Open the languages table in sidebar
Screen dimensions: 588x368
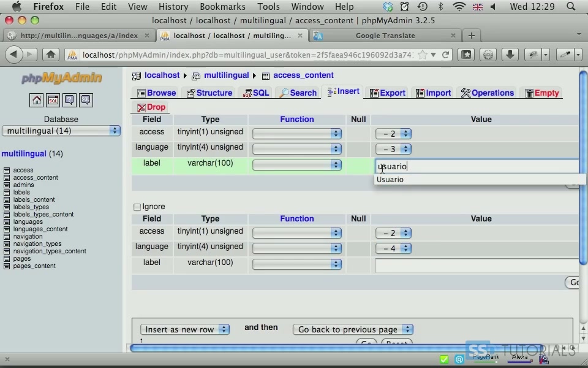pos(28,222)
